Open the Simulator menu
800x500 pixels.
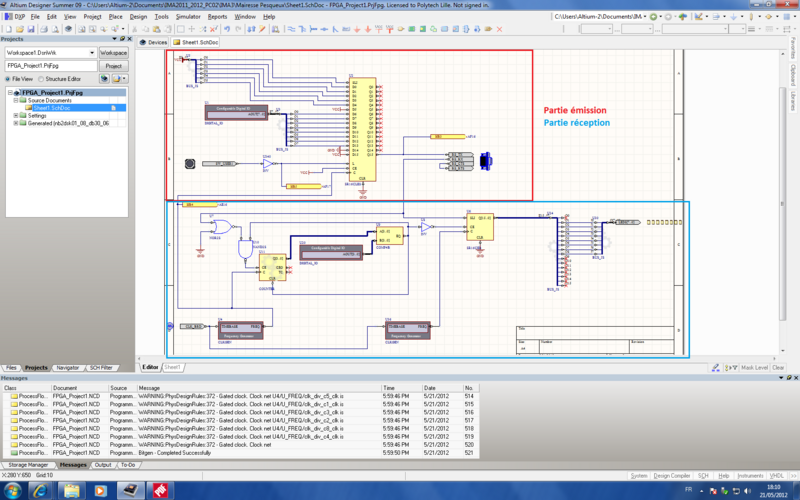click(187, 17)
